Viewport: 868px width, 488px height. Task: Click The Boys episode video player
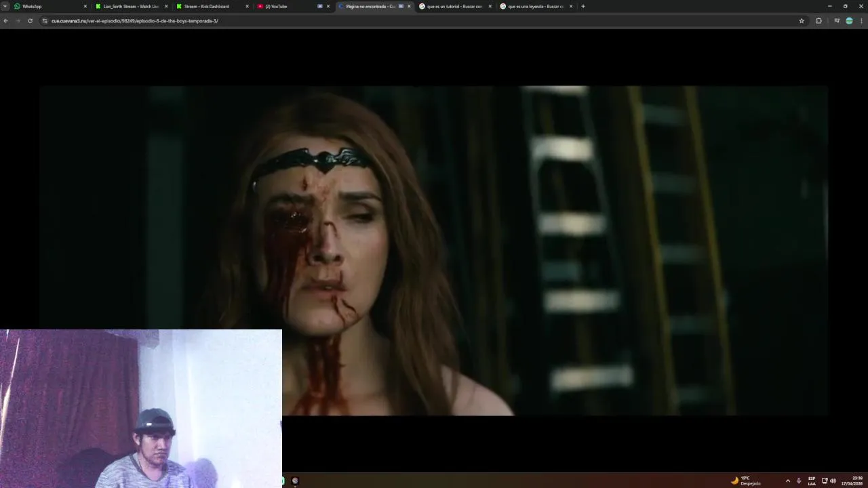point(433,251)
